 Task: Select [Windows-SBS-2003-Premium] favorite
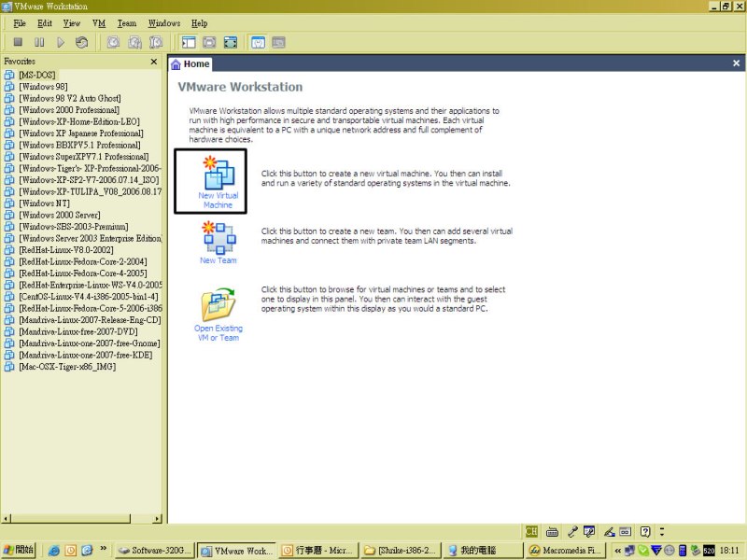(x=74, y=227)
